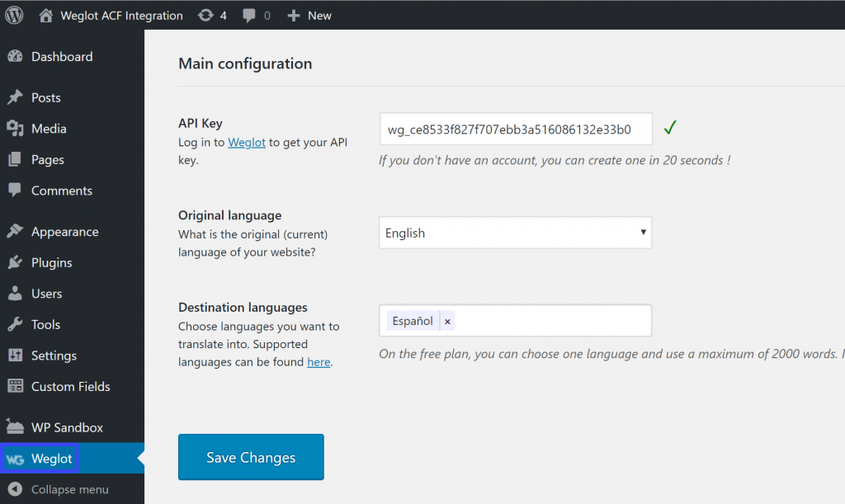Click the Collapse menu arrow icon

15,489
